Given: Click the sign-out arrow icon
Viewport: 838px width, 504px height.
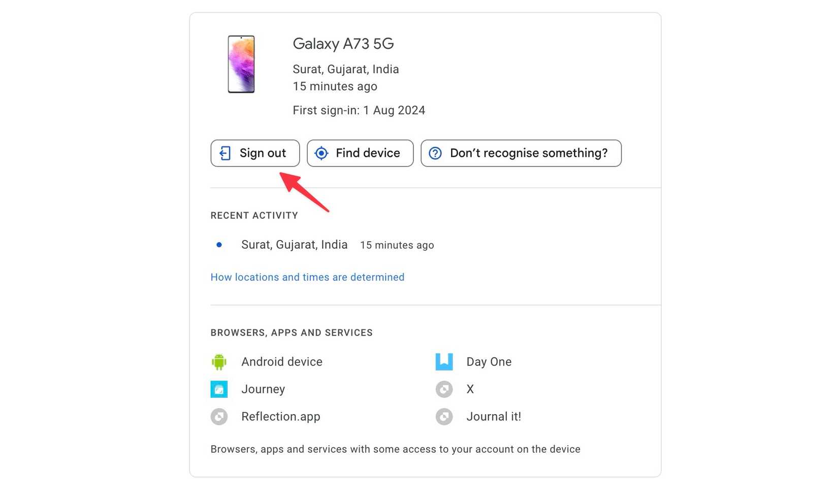Looking at the screenshot, I should [x=226, y=153].
